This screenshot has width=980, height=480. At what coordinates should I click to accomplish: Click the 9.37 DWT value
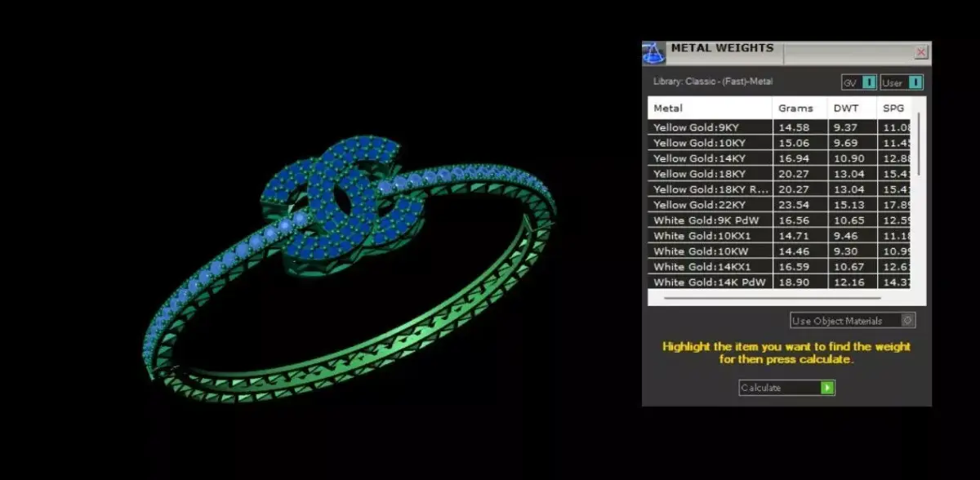(x=844, y=127)
